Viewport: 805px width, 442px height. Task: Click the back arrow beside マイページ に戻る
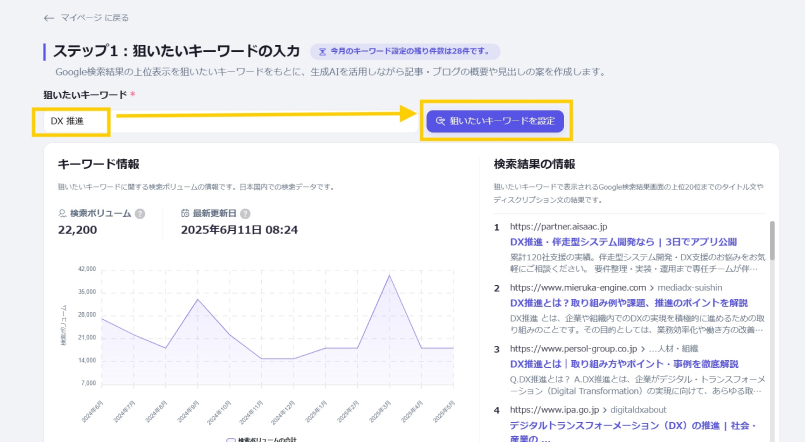pyautogui.click(x=49, y=18)
